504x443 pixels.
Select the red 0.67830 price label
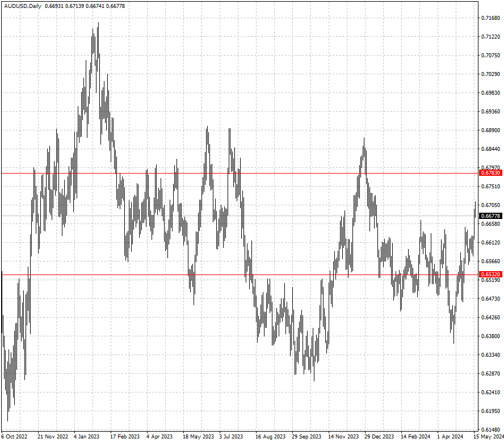click(490, 173)
